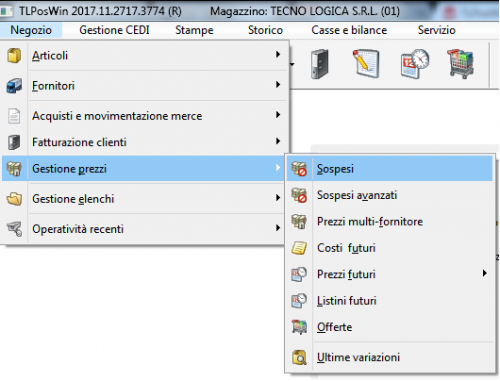Select Offerte in the submenu
The height and width of the screenshot is (381, 500).
point(390,327)
